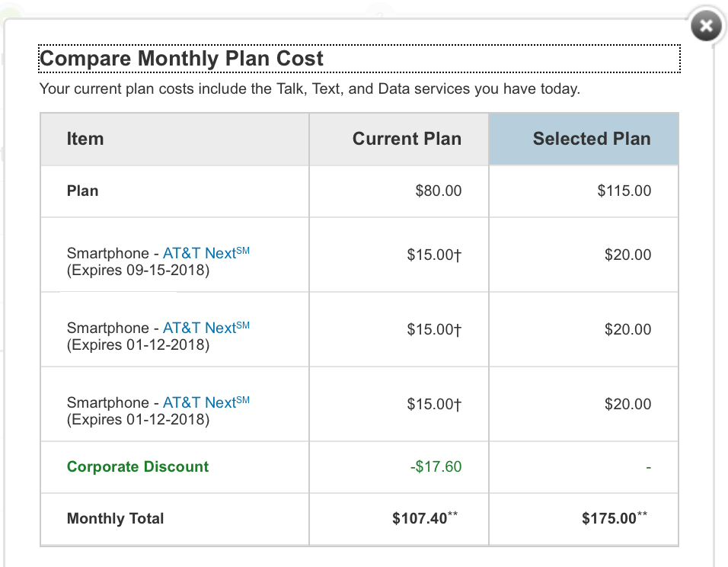Click the Expires 09-15-2018 text
The image size is (728, 567).
138,271
